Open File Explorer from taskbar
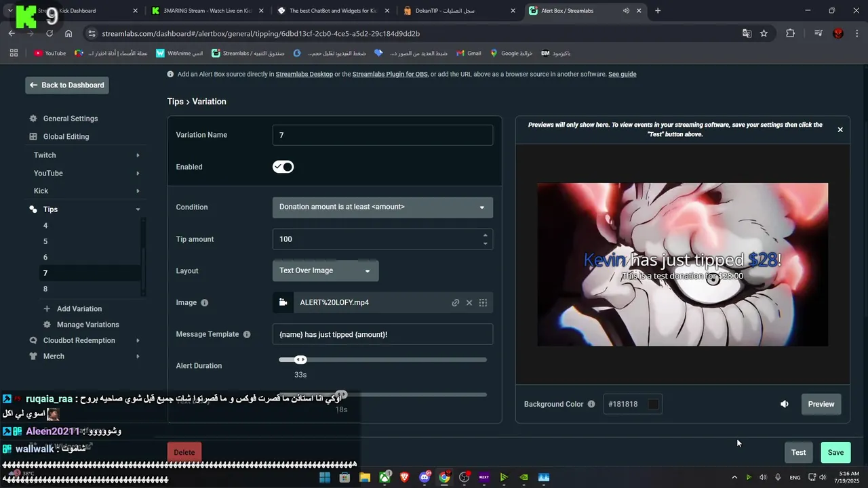The height and width of the screenshot is (488, 868). (365, 477)
